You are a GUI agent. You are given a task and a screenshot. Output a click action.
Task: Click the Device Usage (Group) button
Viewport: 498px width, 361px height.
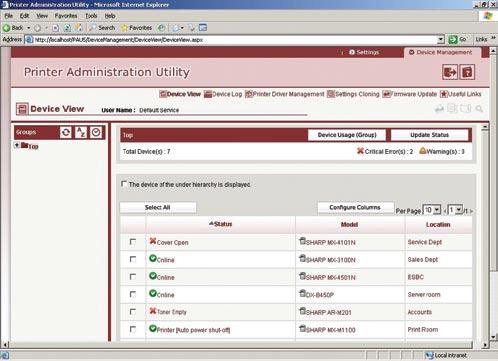tap(347, 135)
